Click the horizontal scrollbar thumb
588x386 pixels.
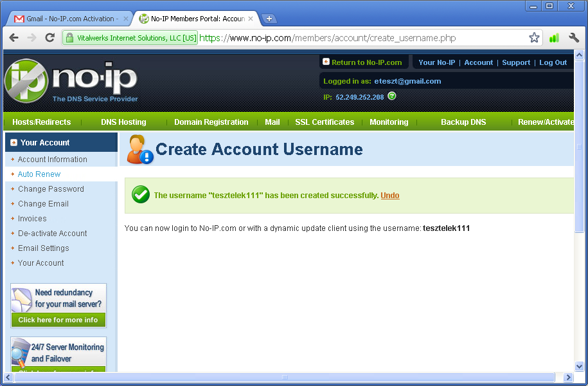(x=284, y=377)
